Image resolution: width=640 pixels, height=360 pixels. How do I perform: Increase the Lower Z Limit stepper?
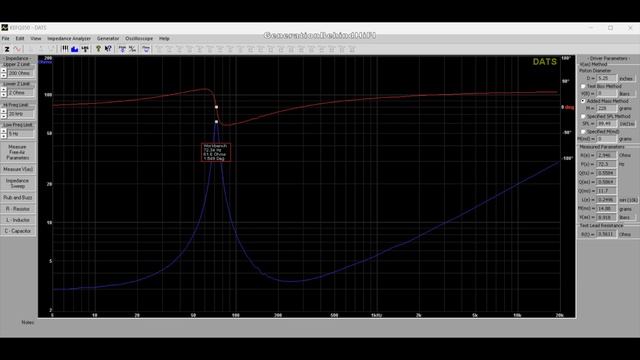[x=4, y=90]
